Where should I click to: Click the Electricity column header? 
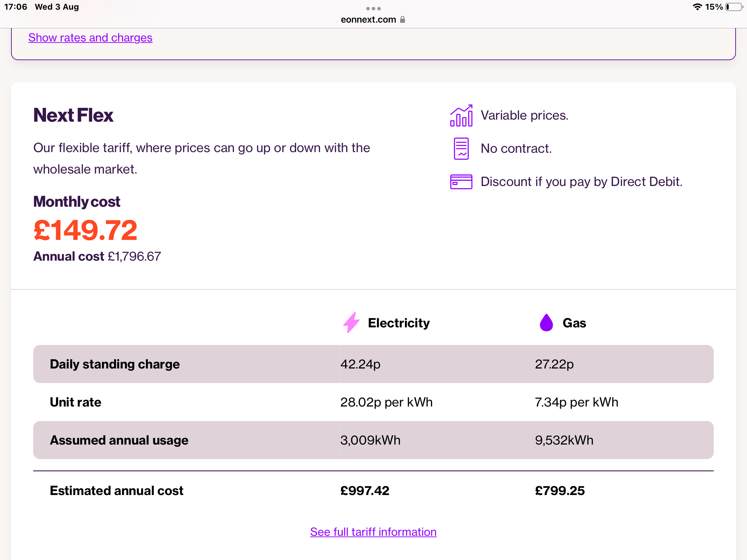pos(398,323)
